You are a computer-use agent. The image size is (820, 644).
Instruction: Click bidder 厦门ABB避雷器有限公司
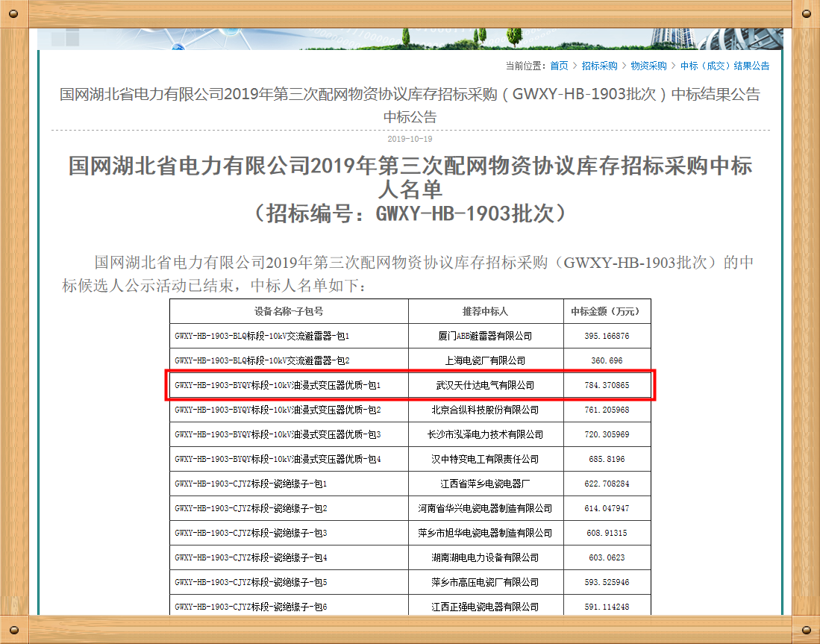coord(485,336)
